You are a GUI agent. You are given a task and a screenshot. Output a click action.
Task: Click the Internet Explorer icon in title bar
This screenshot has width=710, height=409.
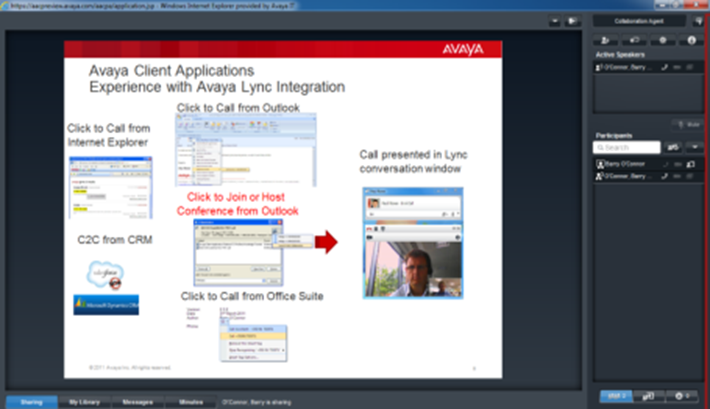tap(5, 6)
